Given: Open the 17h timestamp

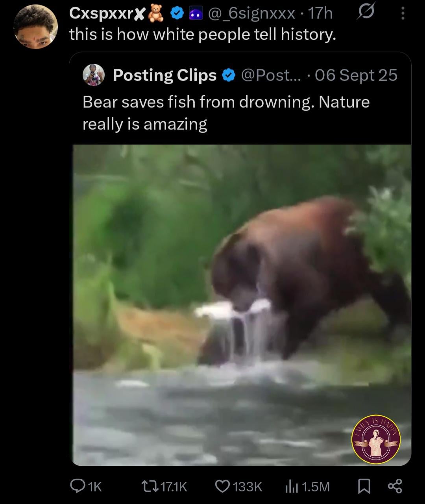Looking at the screenshot, I should pos(320,14).
